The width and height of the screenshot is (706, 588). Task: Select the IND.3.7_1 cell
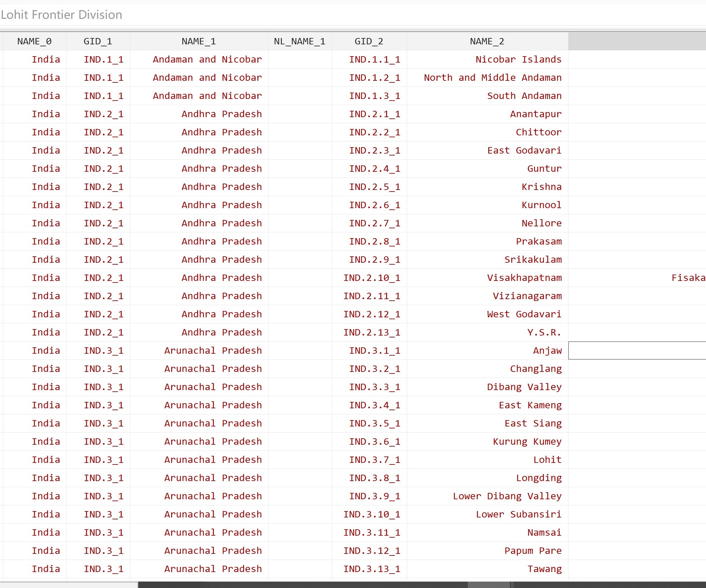click(x=374, y=460)
